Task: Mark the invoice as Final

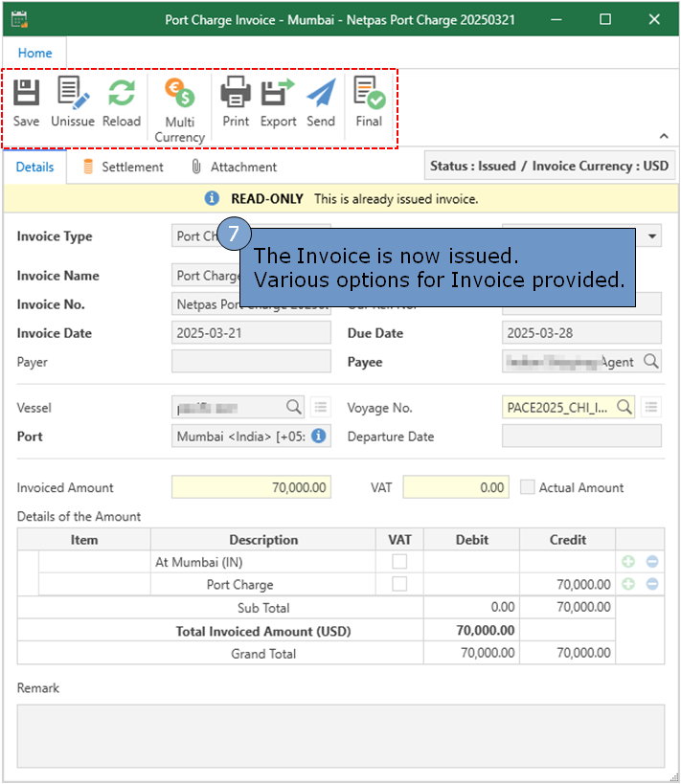Action: (369, 102)
